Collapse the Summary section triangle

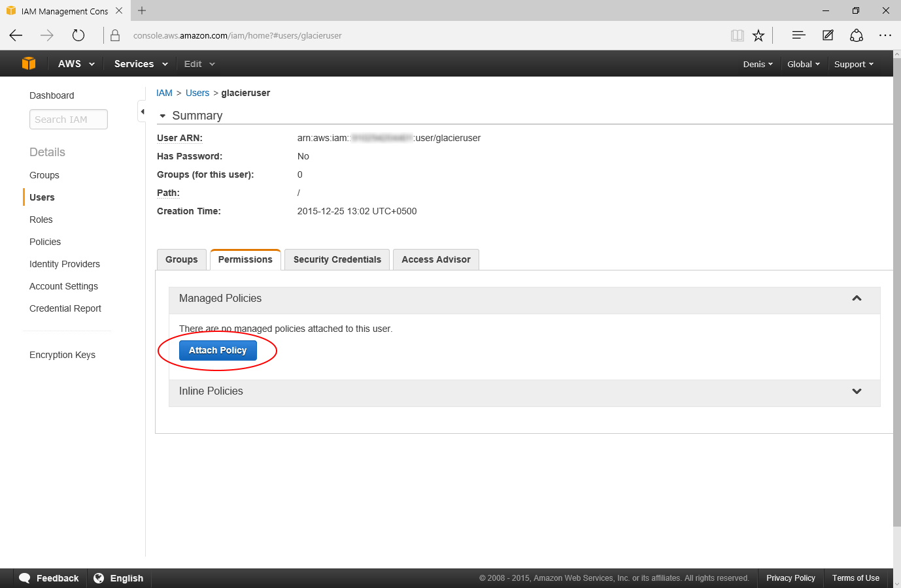point(163,116)
